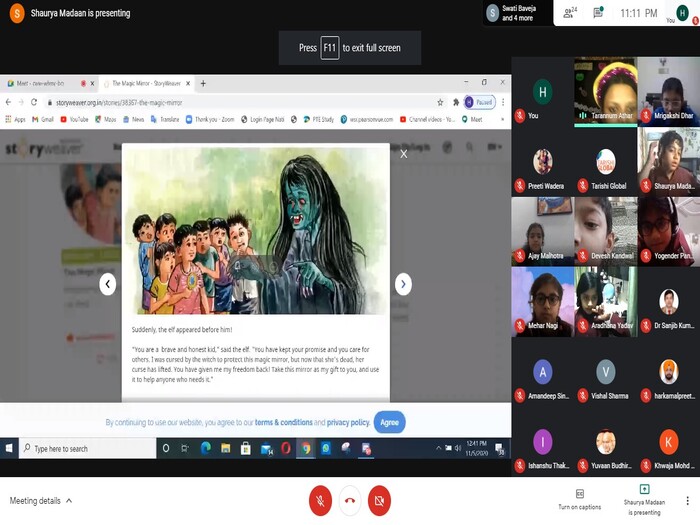Open Channel videos bookmark
The width and height of the screenshot is (700, 525).
(x=427, y=119)
